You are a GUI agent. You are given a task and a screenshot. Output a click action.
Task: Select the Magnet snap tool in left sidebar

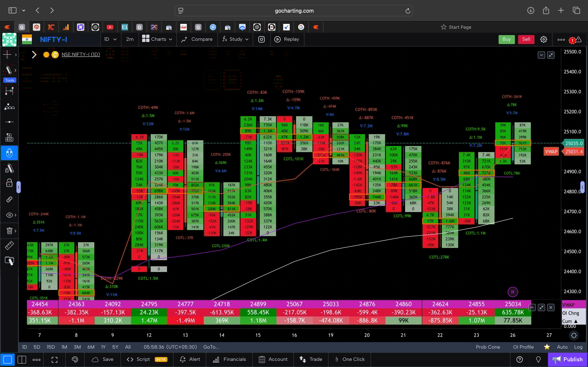point(9,153)
